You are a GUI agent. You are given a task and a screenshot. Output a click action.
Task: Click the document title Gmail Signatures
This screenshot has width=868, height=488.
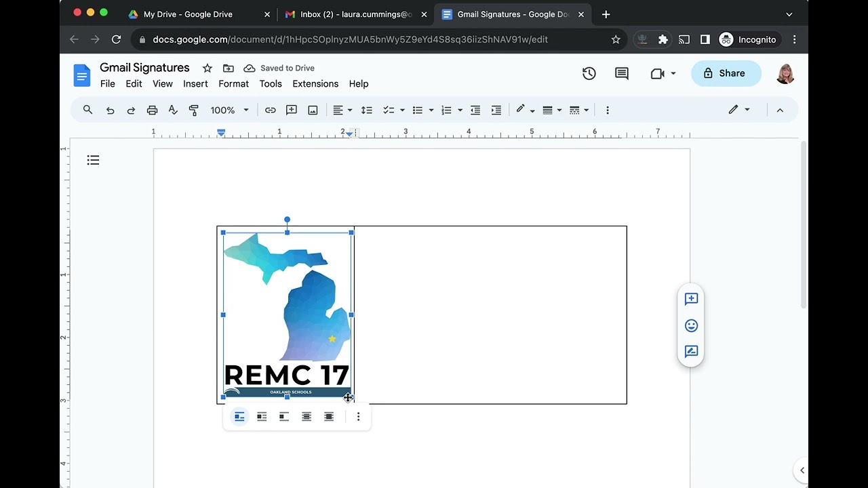point(144,68)
